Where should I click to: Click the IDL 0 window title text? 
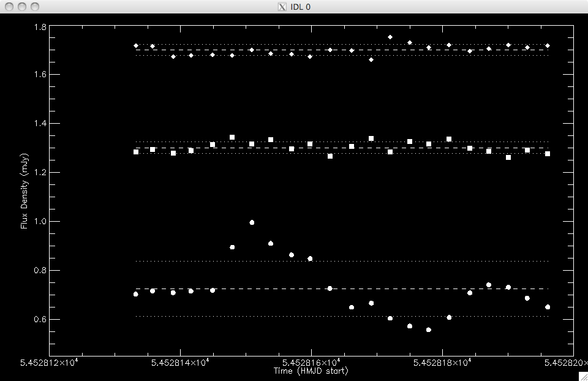pos(300,7)
